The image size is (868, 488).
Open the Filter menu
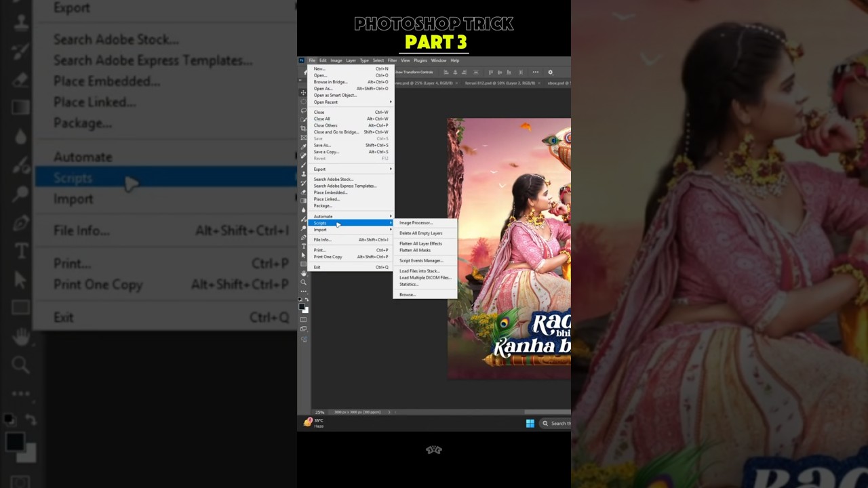[x=393, y=60]
